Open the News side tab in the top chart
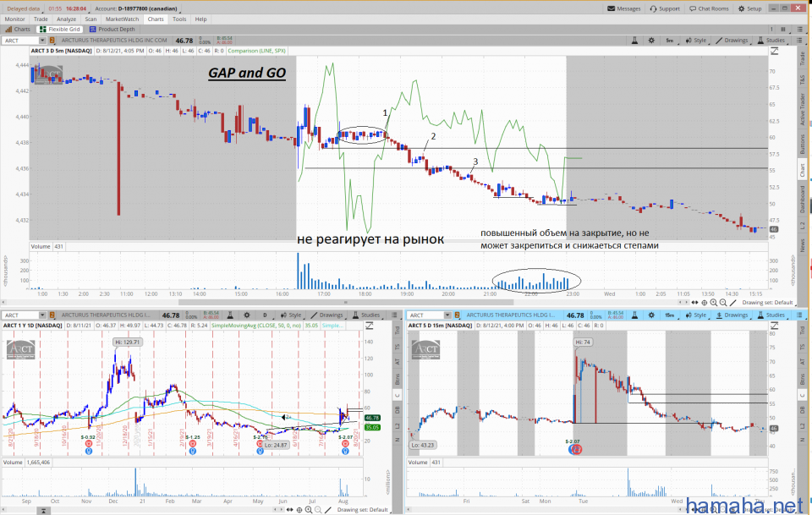Viewport: 812px width, 515px height. coord(802,245)
